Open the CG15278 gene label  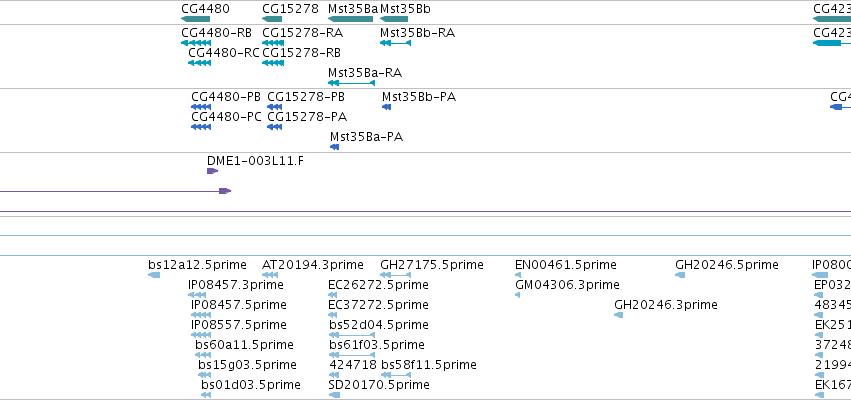290,9
